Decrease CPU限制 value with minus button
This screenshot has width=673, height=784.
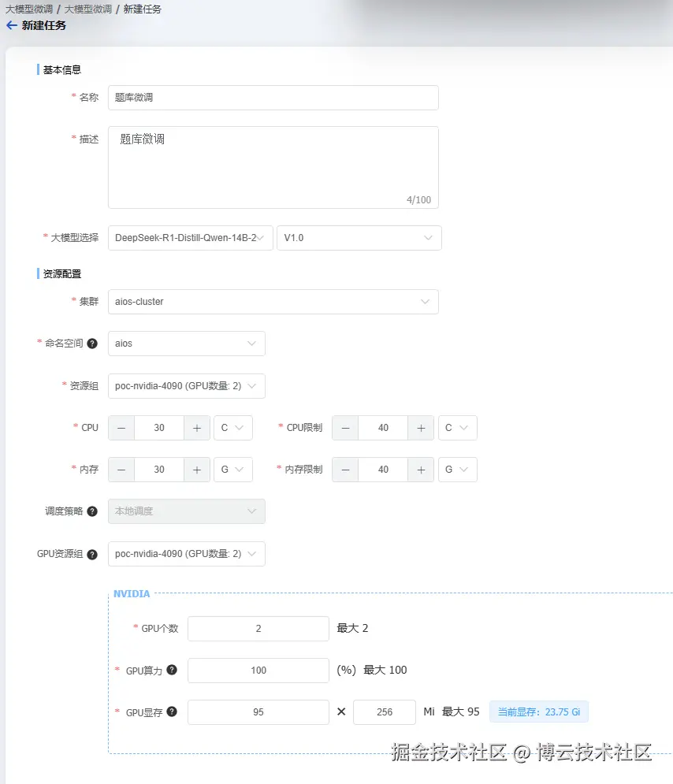[345, 428]
